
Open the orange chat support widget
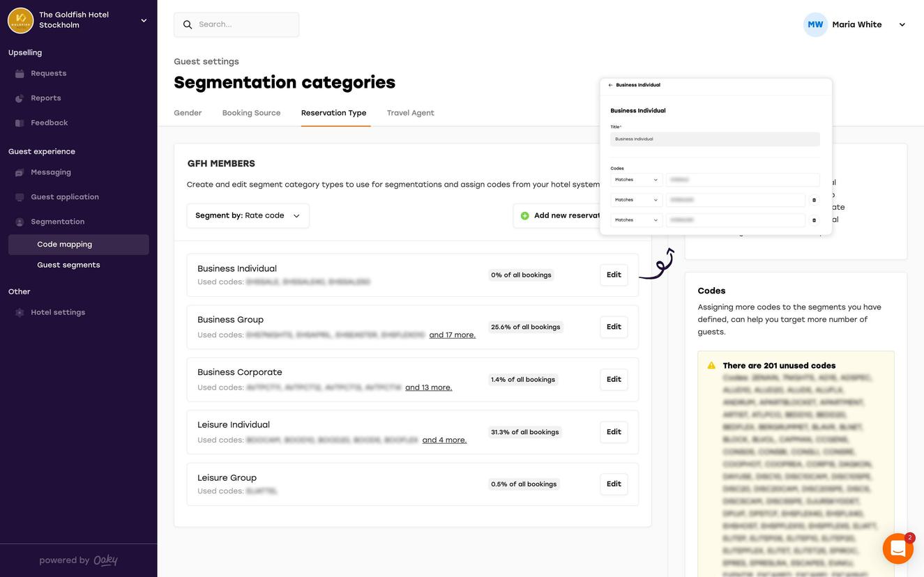point(898,549)
